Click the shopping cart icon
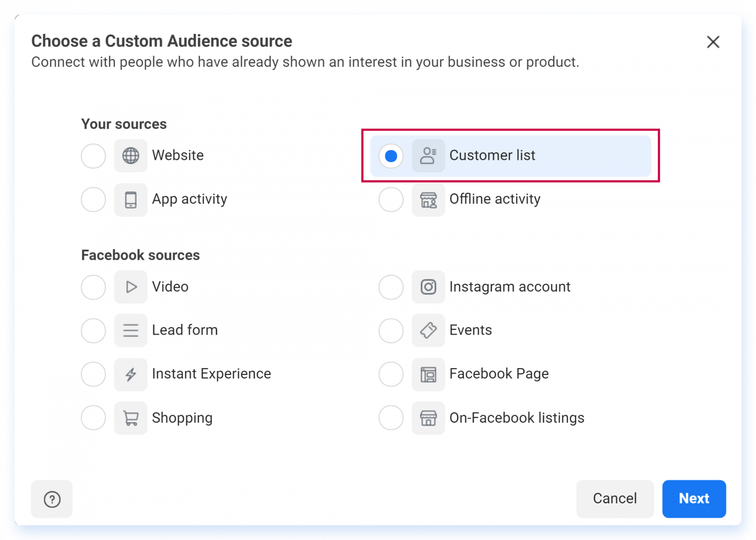This screenshot has width=756, height=540. [131, 418]
